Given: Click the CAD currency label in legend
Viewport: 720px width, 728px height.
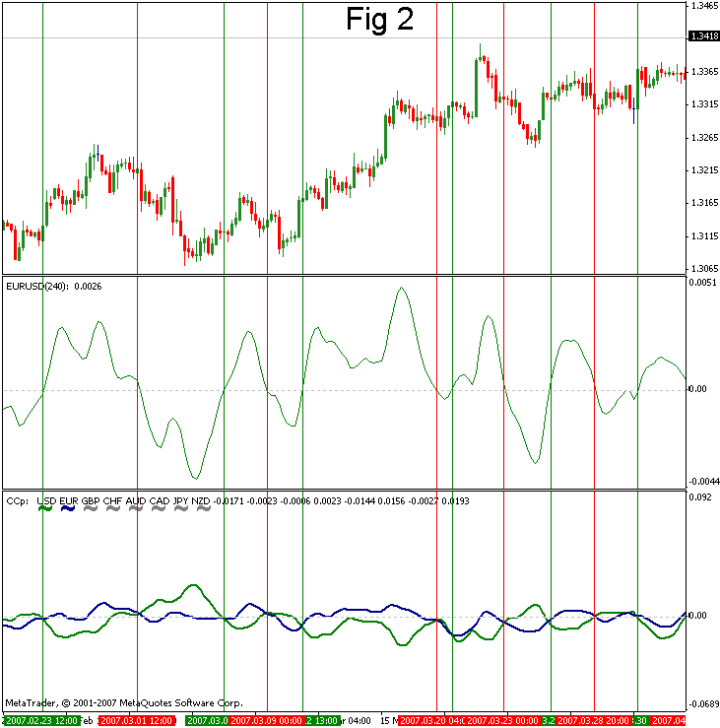Looking at the screenshot, I should [160, 501].
